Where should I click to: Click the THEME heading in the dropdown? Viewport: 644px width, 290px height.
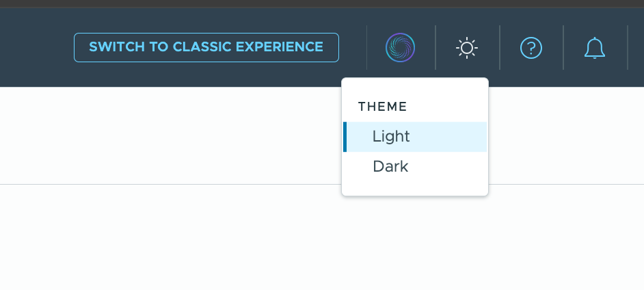[x=382, y=107]
